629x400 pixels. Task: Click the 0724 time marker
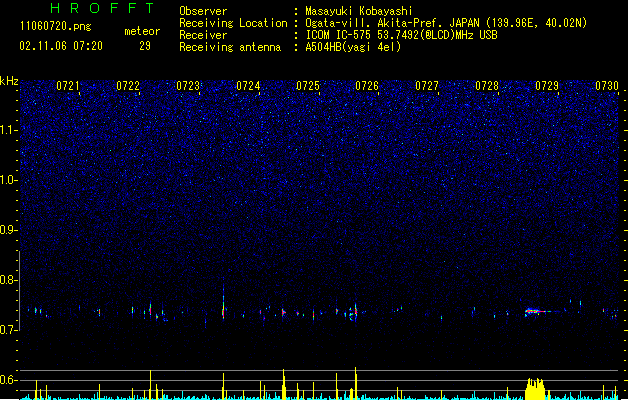coord(248,86)
